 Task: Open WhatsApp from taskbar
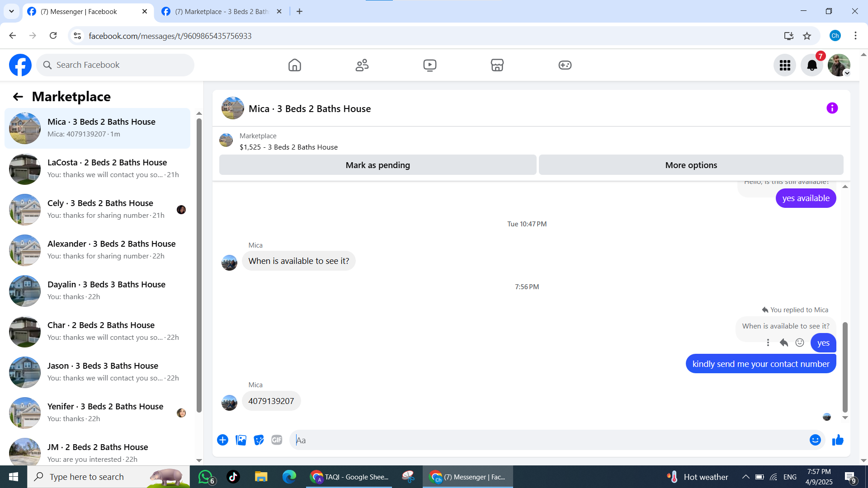(x=207, y=477)
